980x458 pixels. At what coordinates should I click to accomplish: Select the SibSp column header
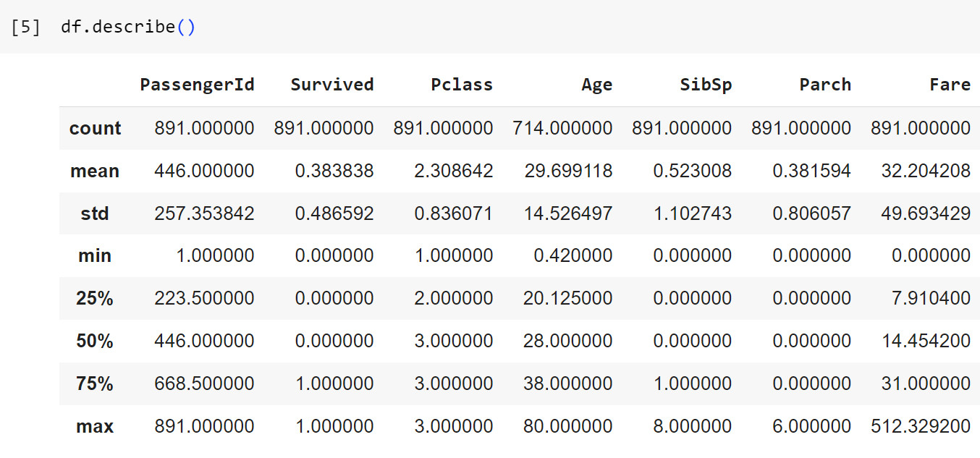tap(706, 85)
